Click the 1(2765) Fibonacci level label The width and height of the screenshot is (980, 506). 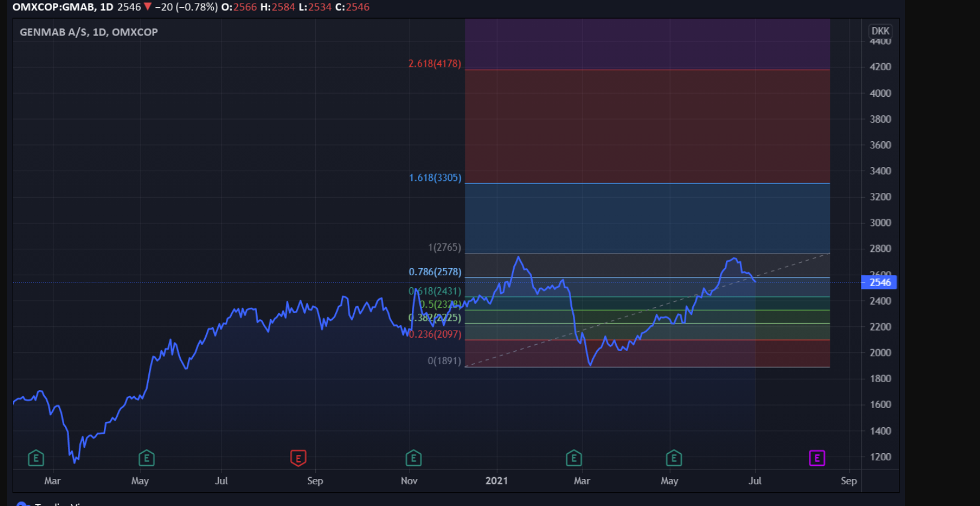click(444, 248)
